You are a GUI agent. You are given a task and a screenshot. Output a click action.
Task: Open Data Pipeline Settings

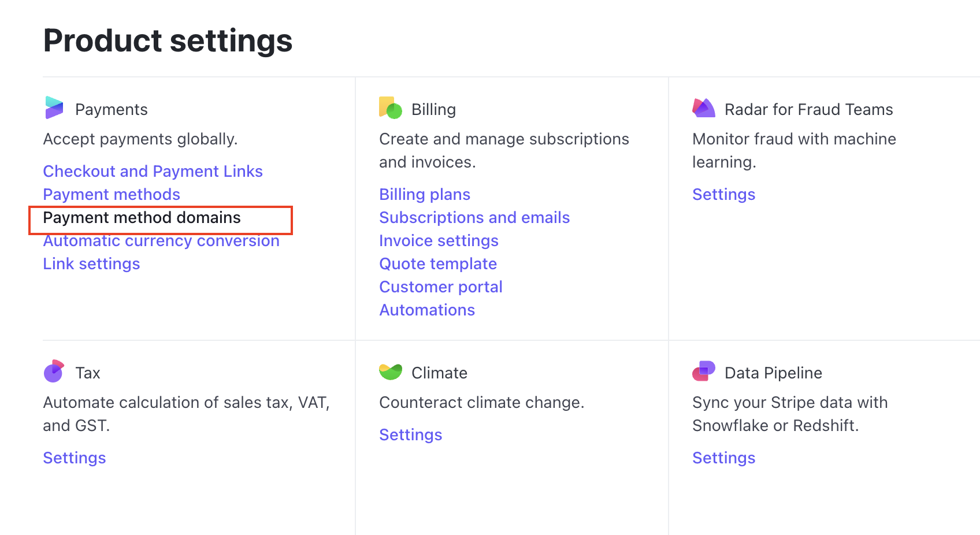click(x=723, y=458)
